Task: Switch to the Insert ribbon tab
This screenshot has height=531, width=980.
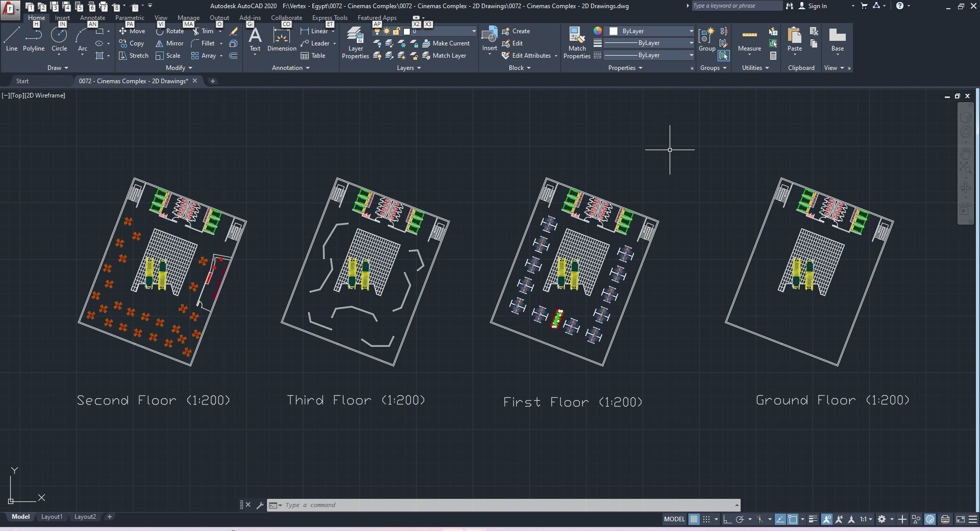Action: point(62,18)
